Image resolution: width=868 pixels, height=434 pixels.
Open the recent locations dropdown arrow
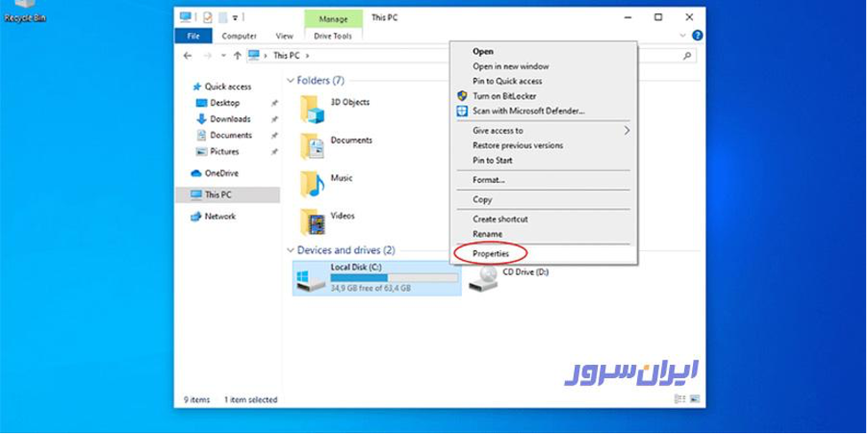click(224, 56)
